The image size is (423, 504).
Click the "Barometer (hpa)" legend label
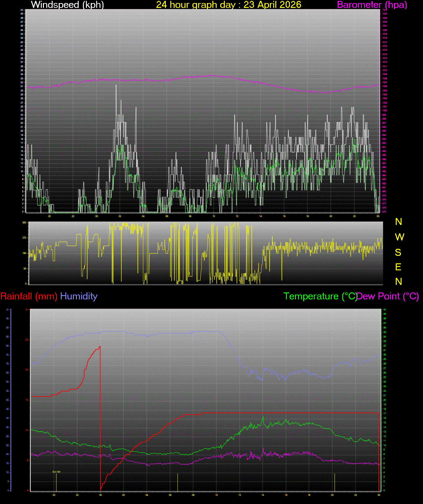click(372, 5)
